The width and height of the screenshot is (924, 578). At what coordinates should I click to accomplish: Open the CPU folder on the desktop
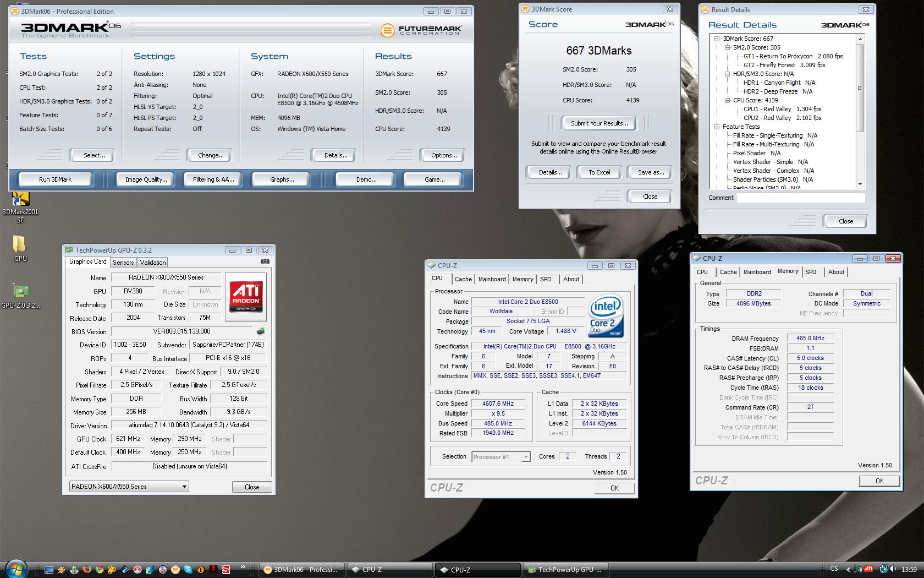coord(20,248)
